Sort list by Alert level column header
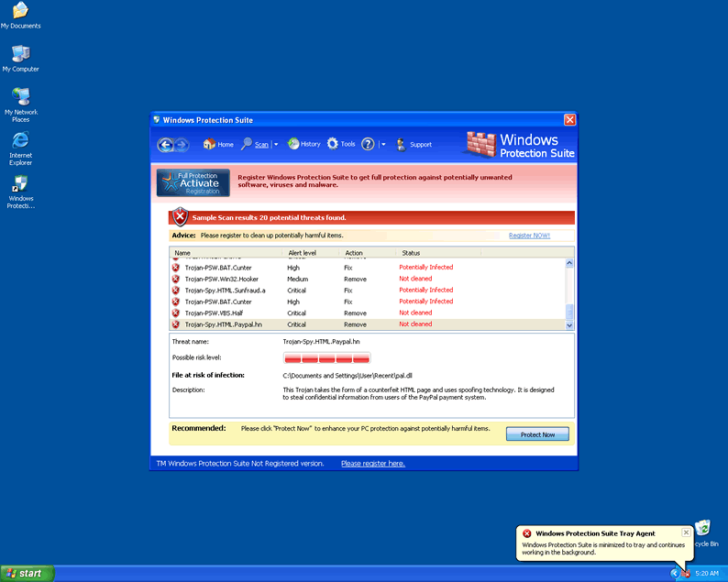 pyautogui.click(x=303, y=253)
